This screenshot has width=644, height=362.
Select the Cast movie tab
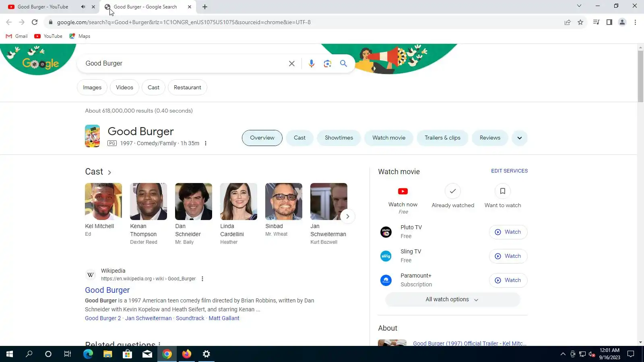tap(299, 138)
